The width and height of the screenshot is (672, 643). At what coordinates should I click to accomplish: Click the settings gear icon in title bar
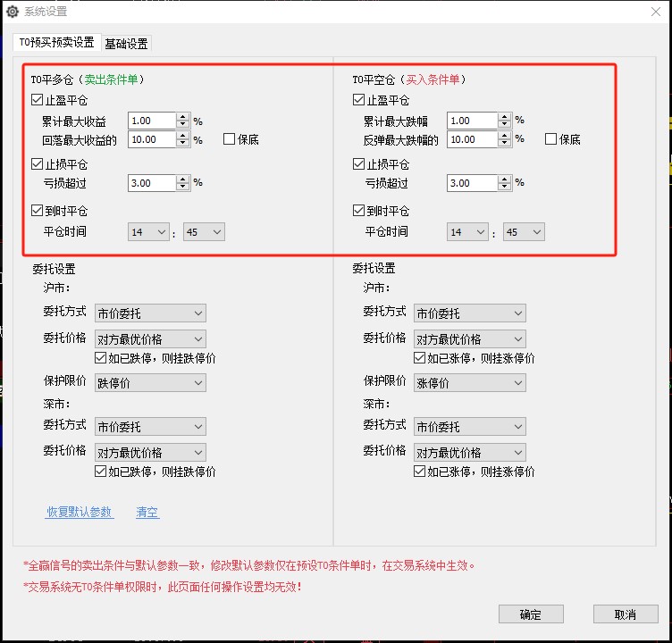[x=12, y=12]
